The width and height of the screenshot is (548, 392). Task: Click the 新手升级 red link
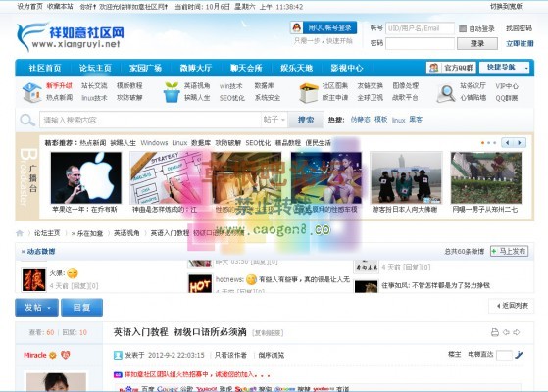[x=59, y=86]
